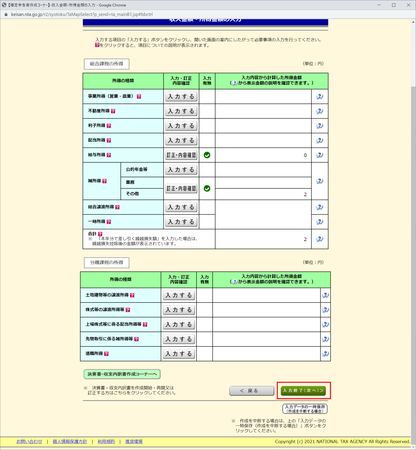
Task: Click 入力する button for 公的年金等
Action: [x=181, y=170]
